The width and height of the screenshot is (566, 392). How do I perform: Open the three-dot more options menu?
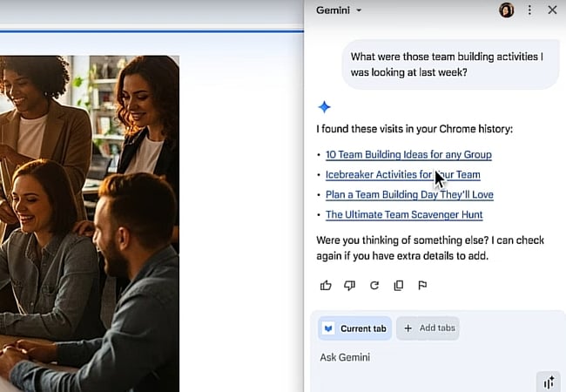tap(529, 10)
